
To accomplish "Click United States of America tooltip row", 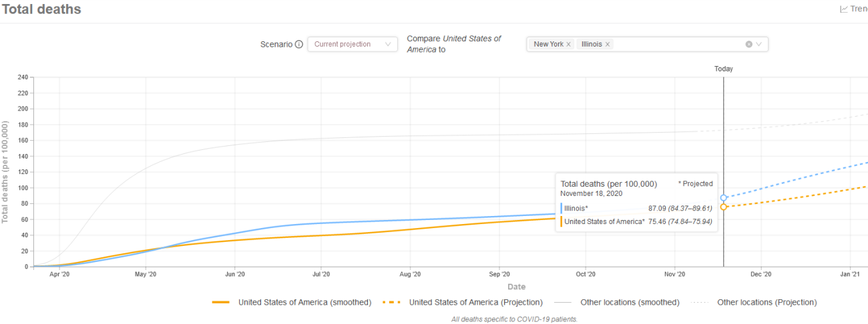I will [636, 222].
